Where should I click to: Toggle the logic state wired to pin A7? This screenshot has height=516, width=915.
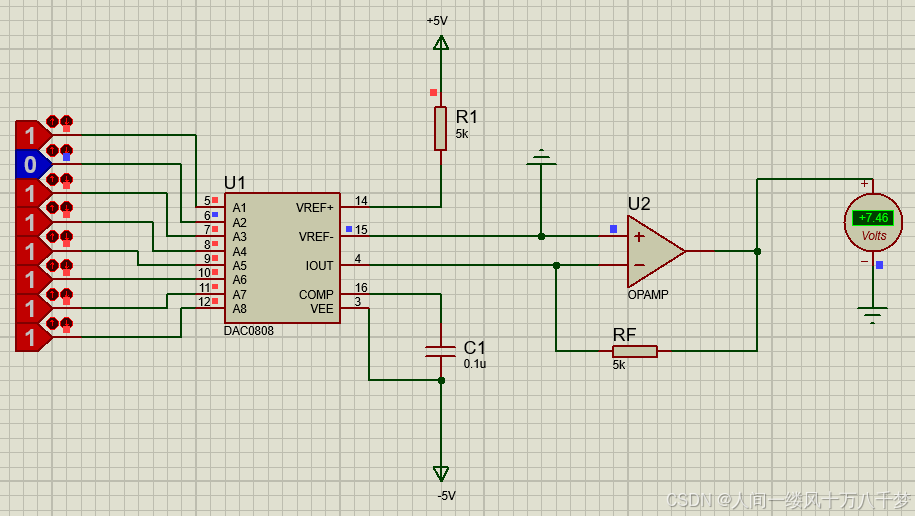pos(32,308)
